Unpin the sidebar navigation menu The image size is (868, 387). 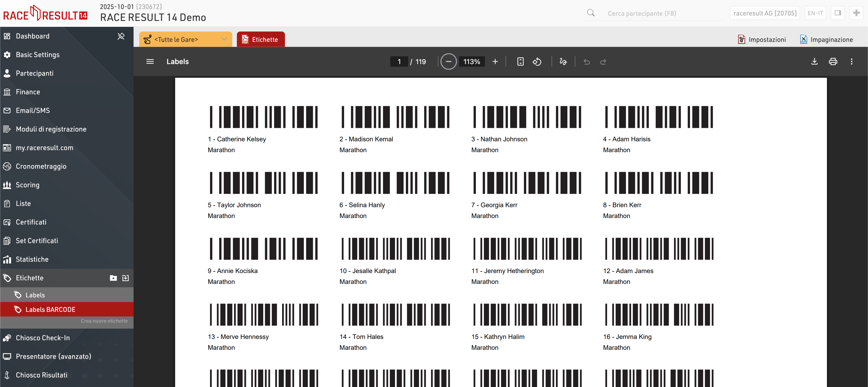pyautogui.click(x=121, y=36)
